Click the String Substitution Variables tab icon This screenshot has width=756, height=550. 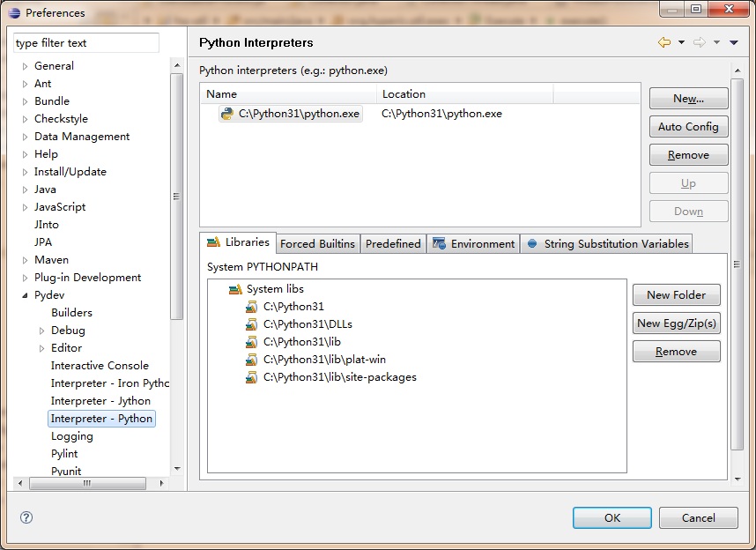[x=532, y=243]
